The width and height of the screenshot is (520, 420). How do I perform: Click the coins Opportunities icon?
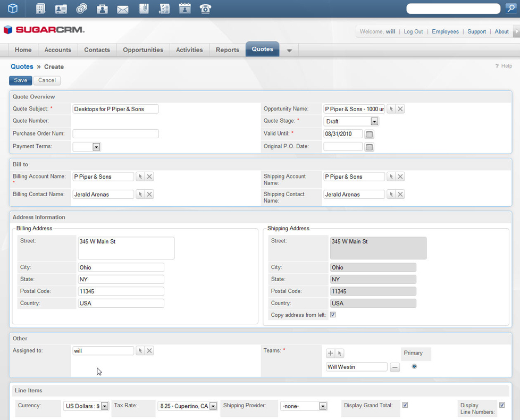click(x=82, y=9)
